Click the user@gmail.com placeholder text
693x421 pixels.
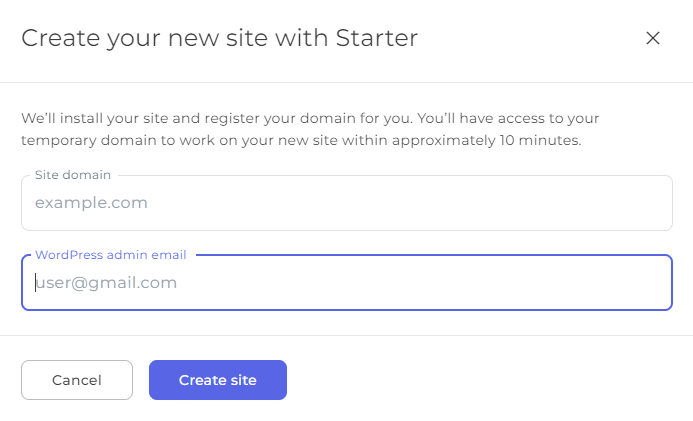(107, 283)
